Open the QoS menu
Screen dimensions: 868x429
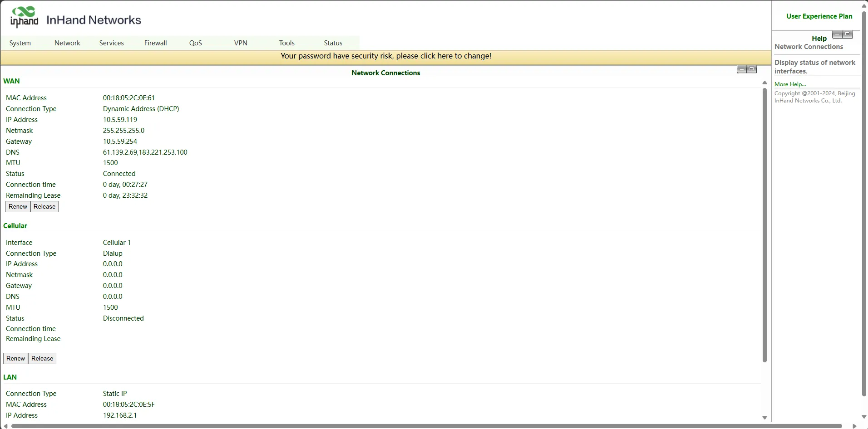196,43
